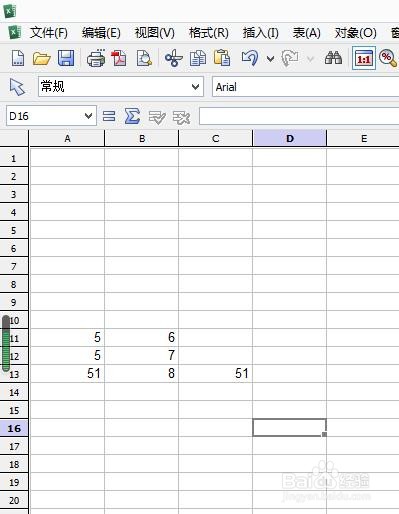
Task: Select column D header
Action: (290, 138)
